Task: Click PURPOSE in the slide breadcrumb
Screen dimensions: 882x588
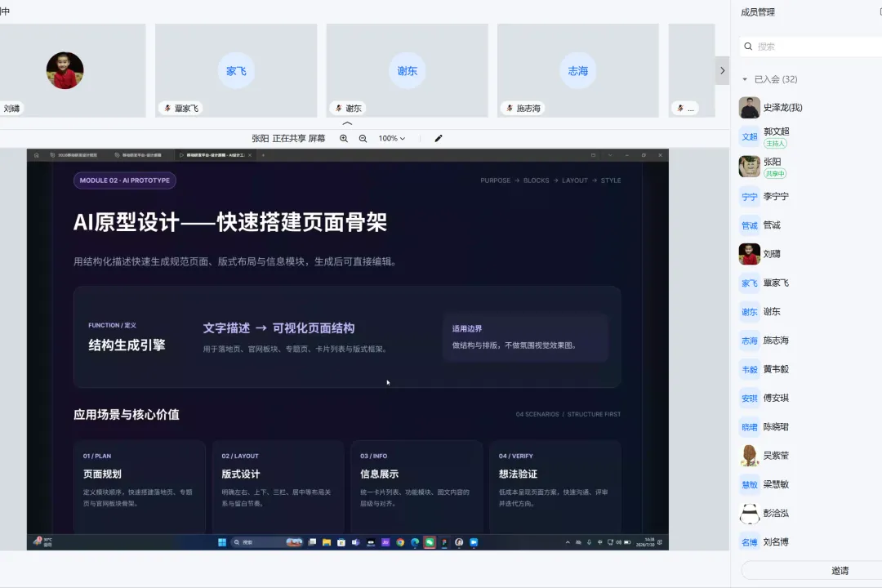Action: pyautogui.click(x=495, y=180)
